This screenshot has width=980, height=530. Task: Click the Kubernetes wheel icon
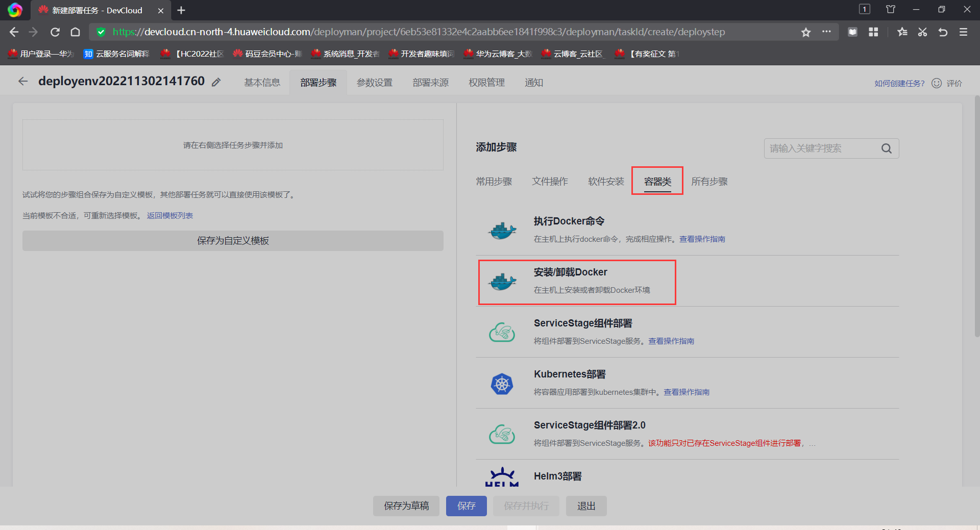[x=502, y=384]
